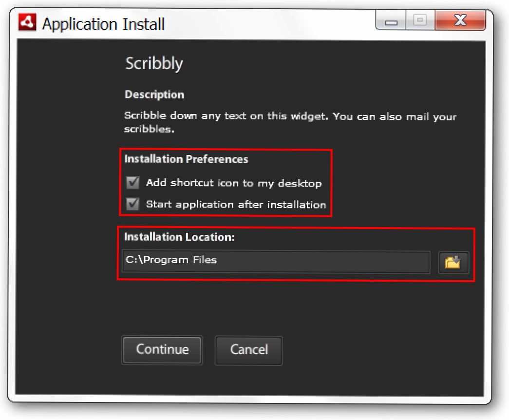Viewport: 509px width, 420px height.
Task: Click empty dark area right of Cancel button
Action: point(380,350)
